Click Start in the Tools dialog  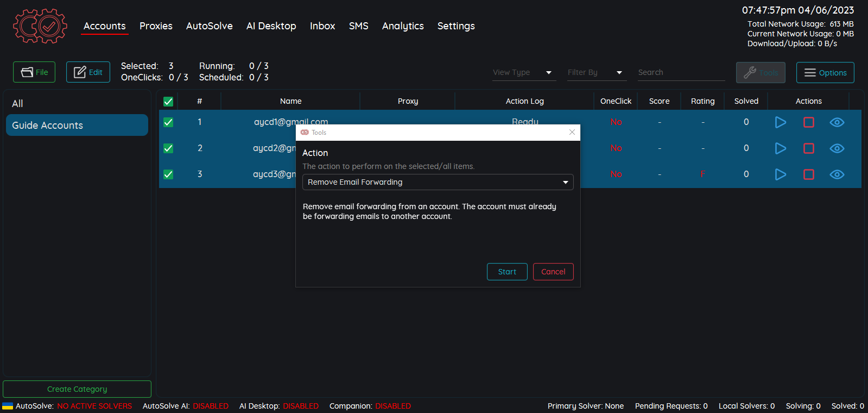[x=507, y=272]
